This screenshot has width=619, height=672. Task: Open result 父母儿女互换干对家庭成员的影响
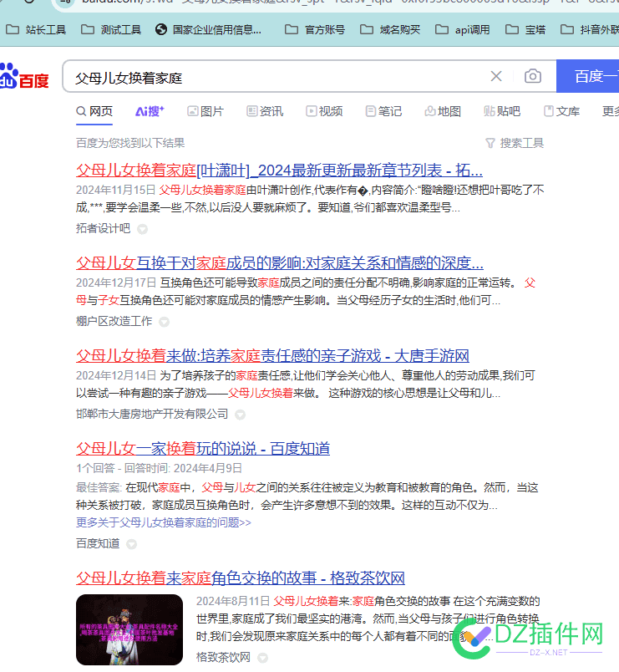pyautogui.click(x=280, y=262)
